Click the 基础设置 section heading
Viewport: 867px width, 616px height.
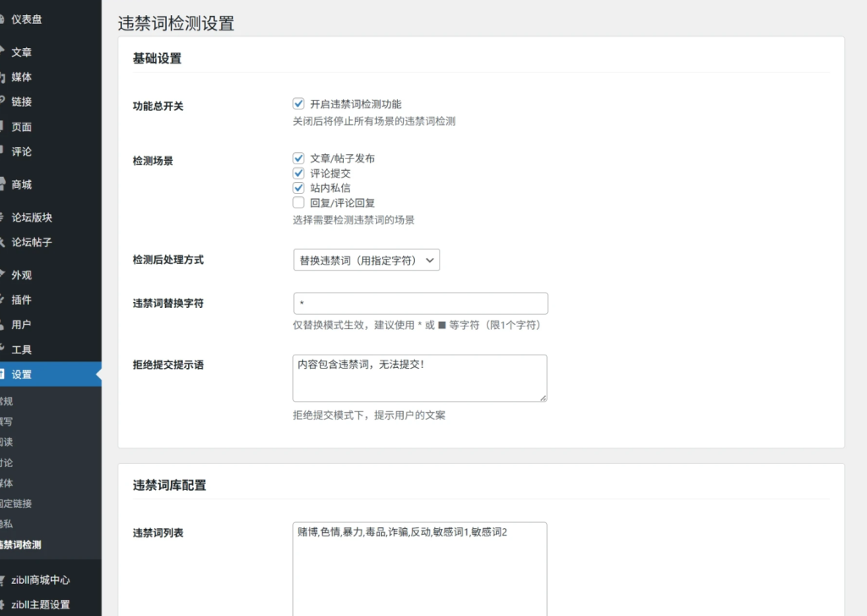pos(157,58)
